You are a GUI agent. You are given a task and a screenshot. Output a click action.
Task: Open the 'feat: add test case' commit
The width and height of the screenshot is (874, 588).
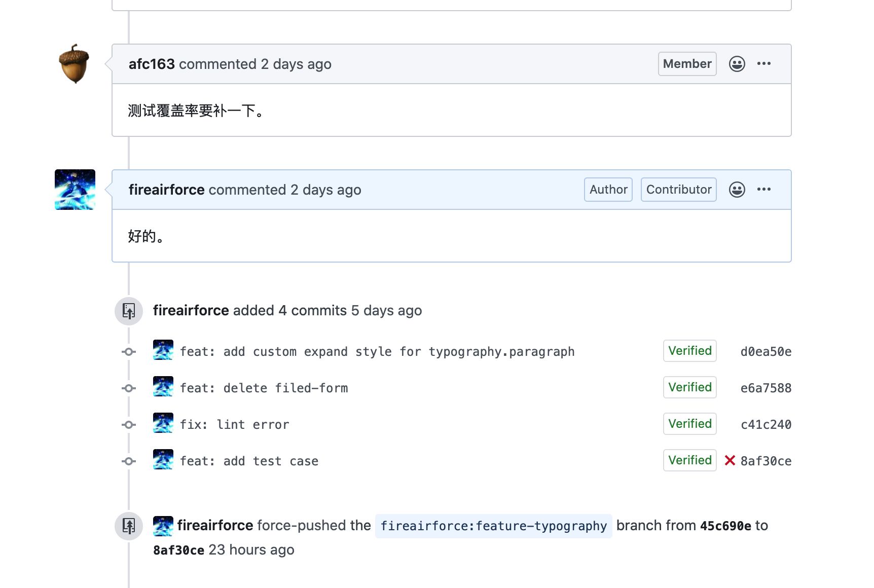249,461
